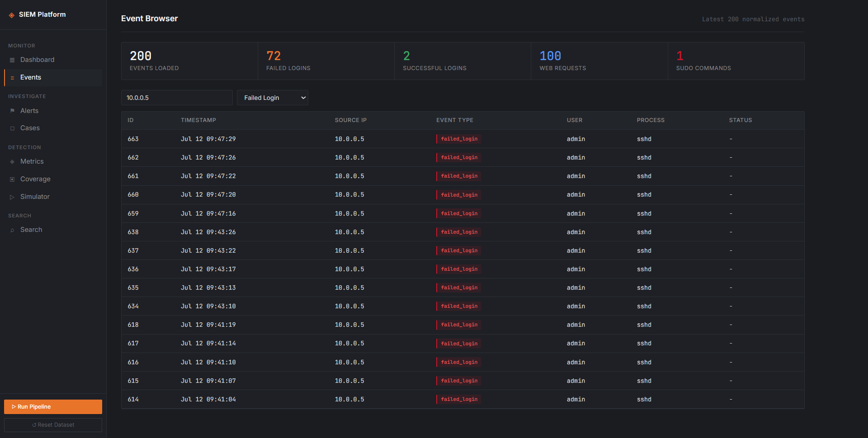Click sshd process in row 635
Image resolution: width=868 pixels, height=438 pixels.
coord(644,287)
